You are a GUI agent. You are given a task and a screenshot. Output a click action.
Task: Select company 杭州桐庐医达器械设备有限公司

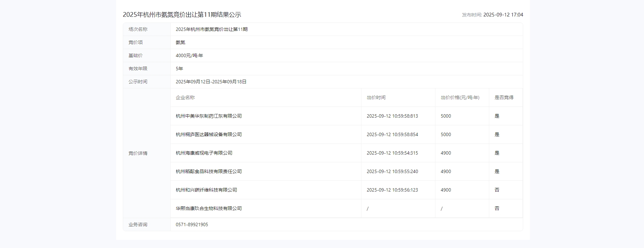coord(209,134)
